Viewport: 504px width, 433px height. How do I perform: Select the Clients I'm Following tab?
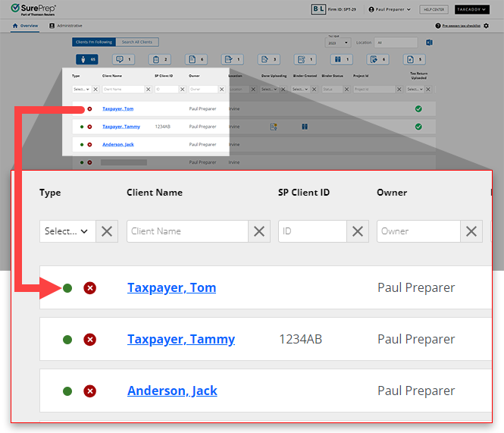tap(94, 42)
